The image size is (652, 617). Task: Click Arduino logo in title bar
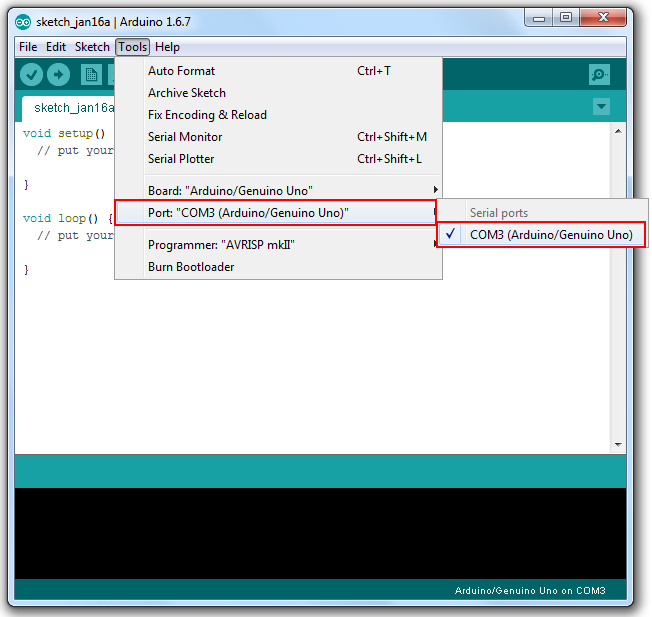click(x=23, y=22)
